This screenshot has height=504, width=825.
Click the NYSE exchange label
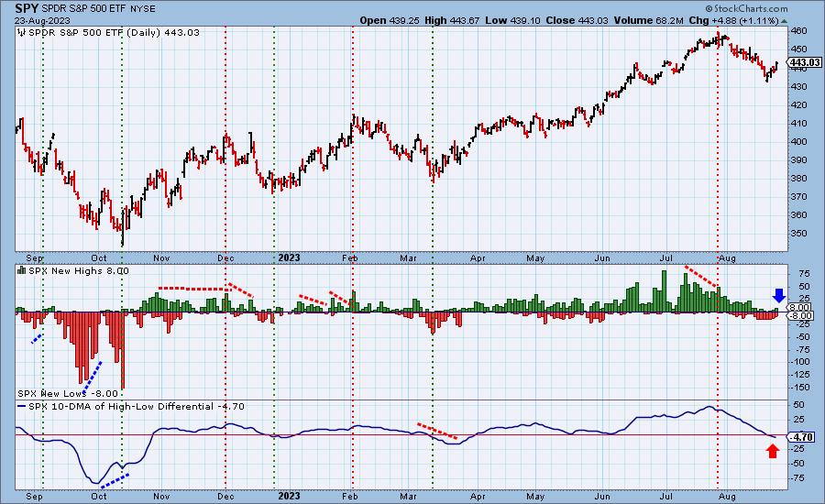(x=142, y=9)
